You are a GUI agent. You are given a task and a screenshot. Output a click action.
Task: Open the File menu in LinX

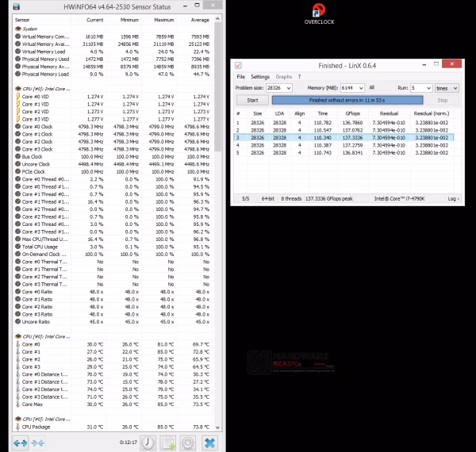[x=240, y=77]
